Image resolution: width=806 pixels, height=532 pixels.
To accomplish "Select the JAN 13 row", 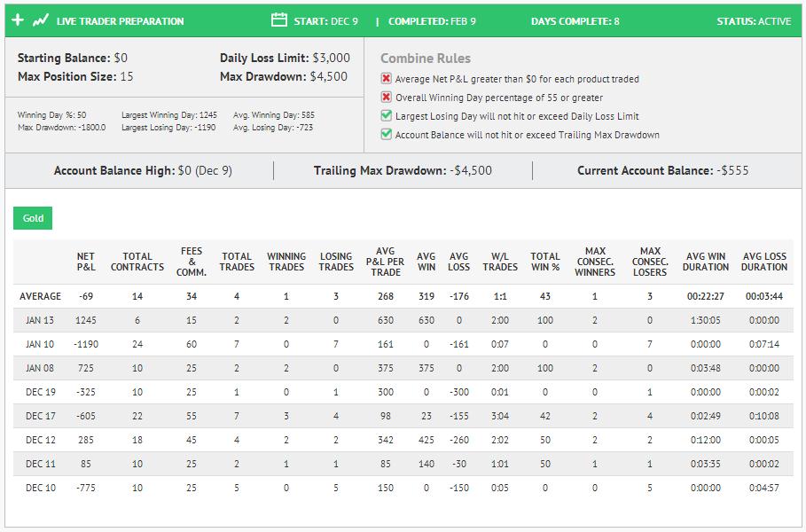I will (x=403, y=320).
